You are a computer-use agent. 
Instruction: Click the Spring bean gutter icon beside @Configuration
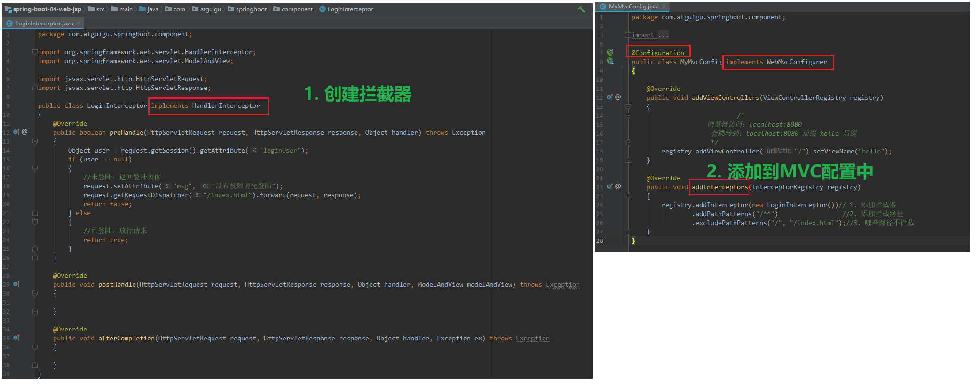pos(610,52)
